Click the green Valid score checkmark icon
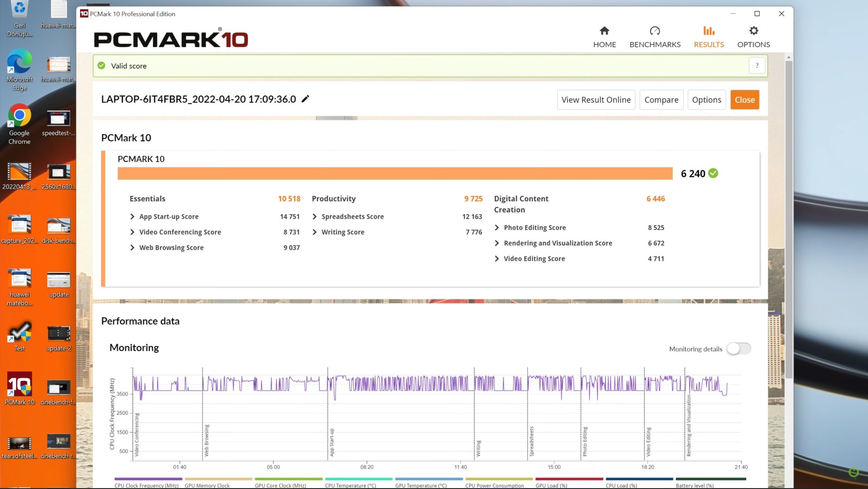 click(101, 66)
